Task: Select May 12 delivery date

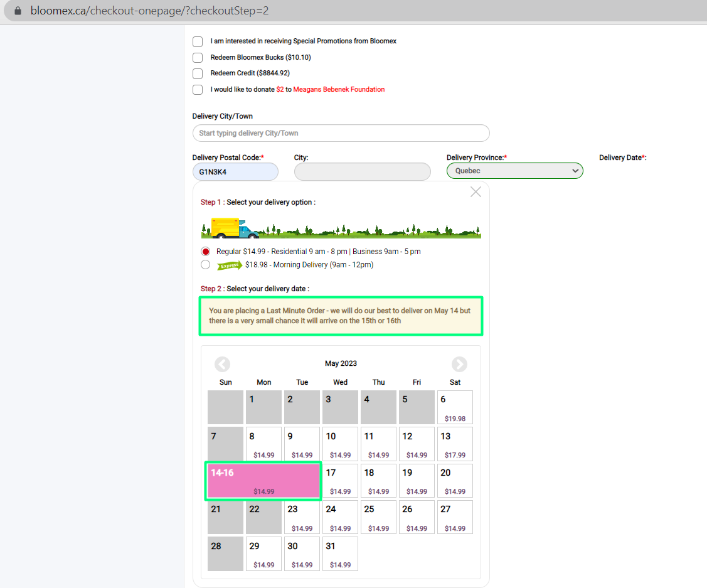Action: click(417, 444)
